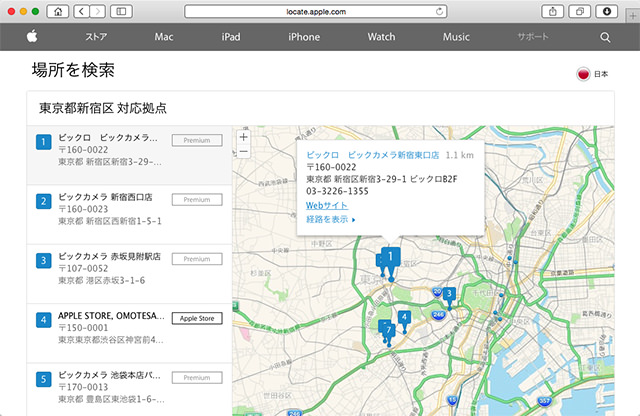
Task: Open the search magnifier in navigation
Action: [605, 37]
